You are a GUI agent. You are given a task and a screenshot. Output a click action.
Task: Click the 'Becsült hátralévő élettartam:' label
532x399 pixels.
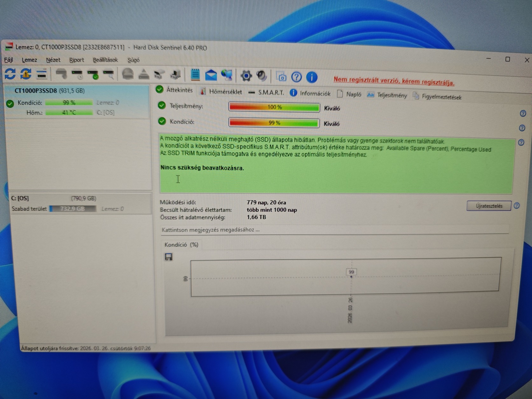(196, 210)
